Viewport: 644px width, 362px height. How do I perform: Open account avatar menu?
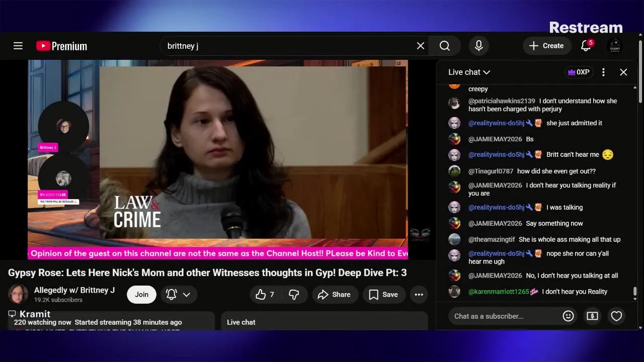615,46
